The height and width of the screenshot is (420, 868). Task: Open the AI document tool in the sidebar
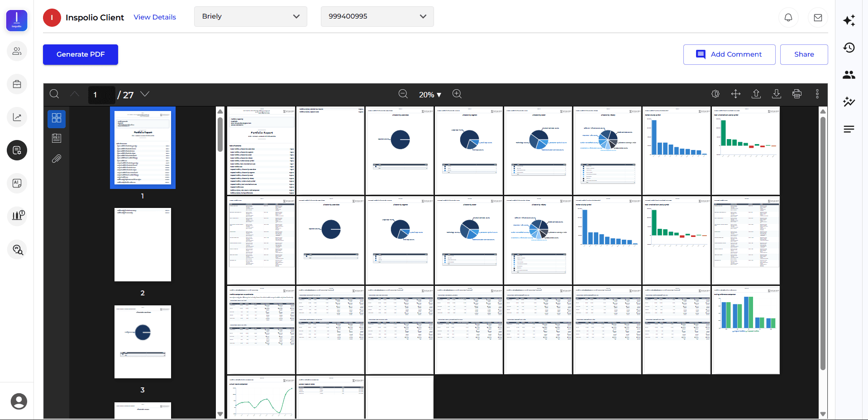tap(17, 183)
